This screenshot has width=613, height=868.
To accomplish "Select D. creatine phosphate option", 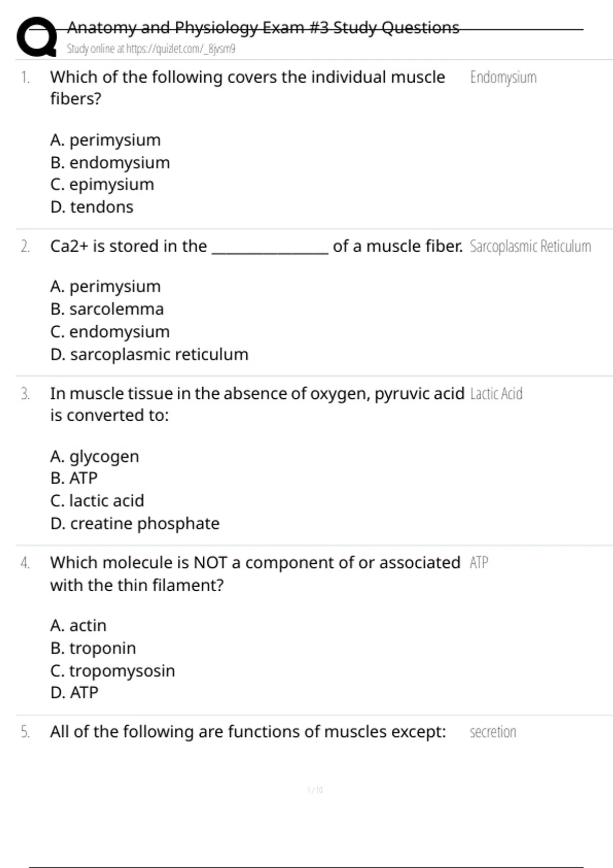I will coord(135,523).
